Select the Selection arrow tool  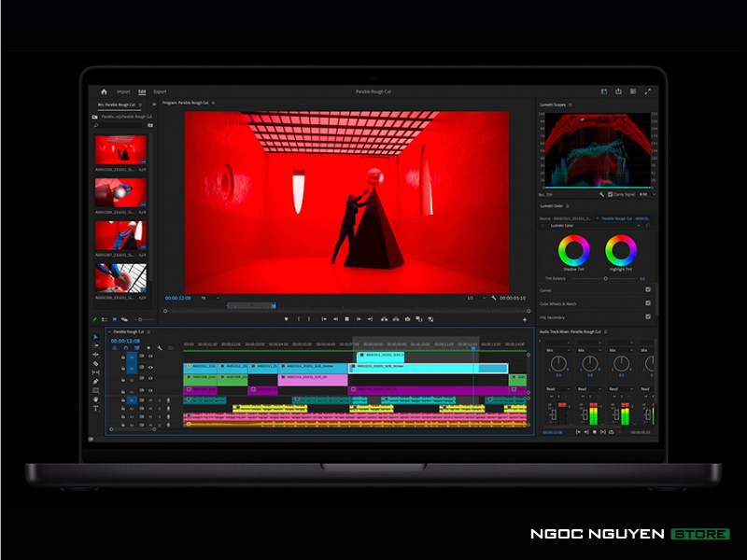(95, 337)
